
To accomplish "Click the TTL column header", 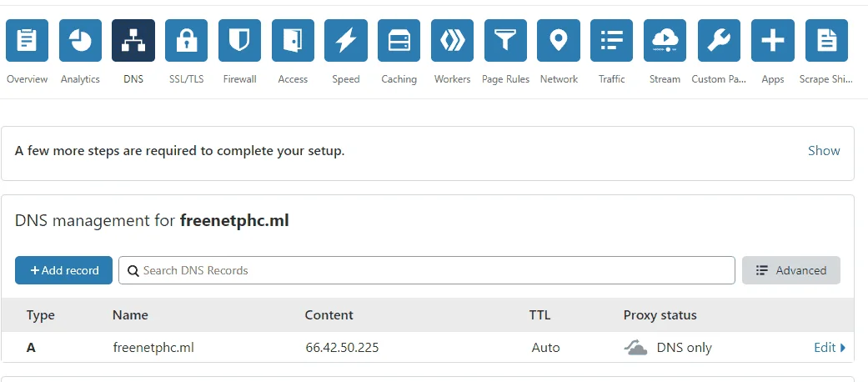I will 539,315.
